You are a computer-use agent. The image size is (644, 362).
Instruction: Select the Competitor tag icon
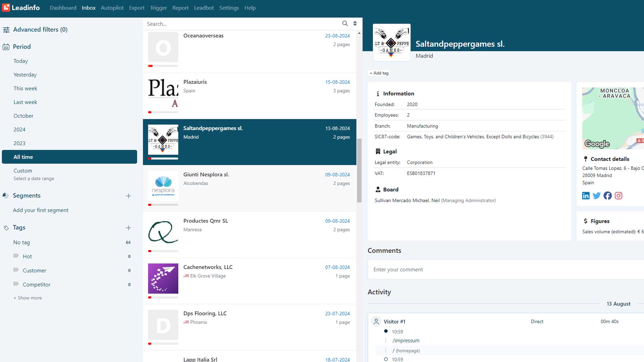16,284
